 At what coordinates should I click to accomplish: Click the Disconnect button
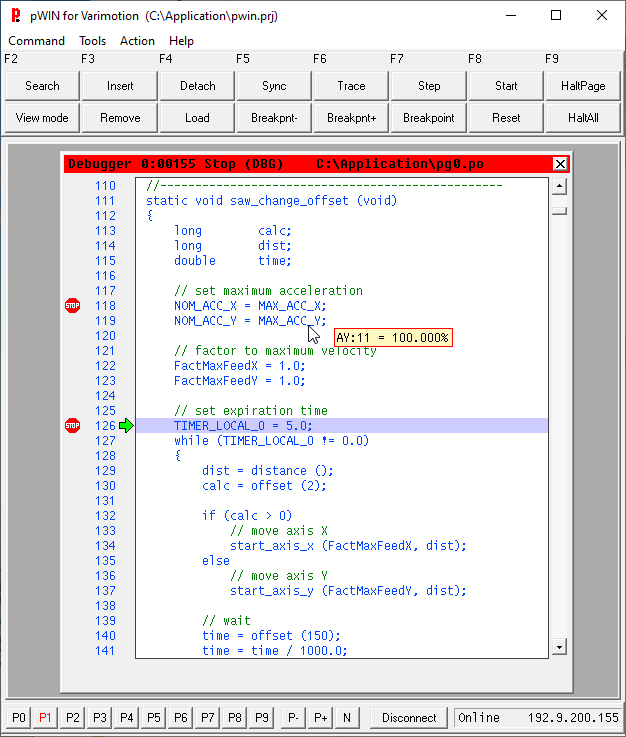(x=409, y=718)
